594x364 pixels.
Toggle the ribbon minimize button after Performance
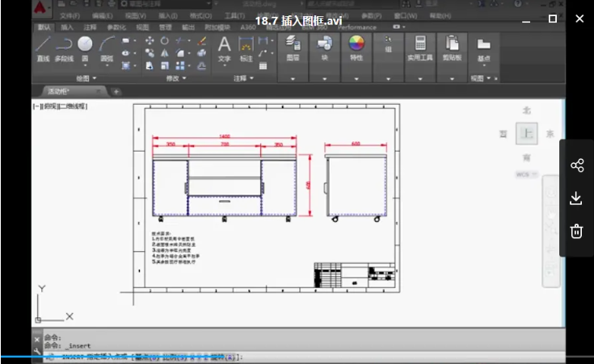coord(396,27)
